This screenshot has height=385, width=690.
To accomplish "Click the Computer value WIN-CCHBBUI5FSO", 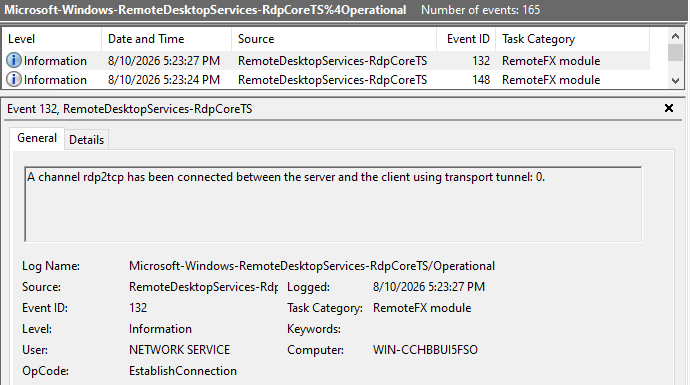I will [x=425, y=350].
